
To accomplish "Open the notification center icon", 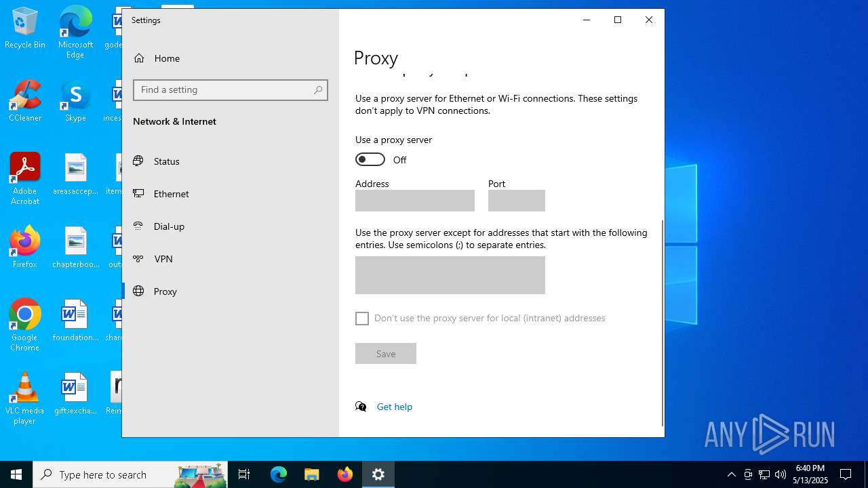I will (846, 474).
